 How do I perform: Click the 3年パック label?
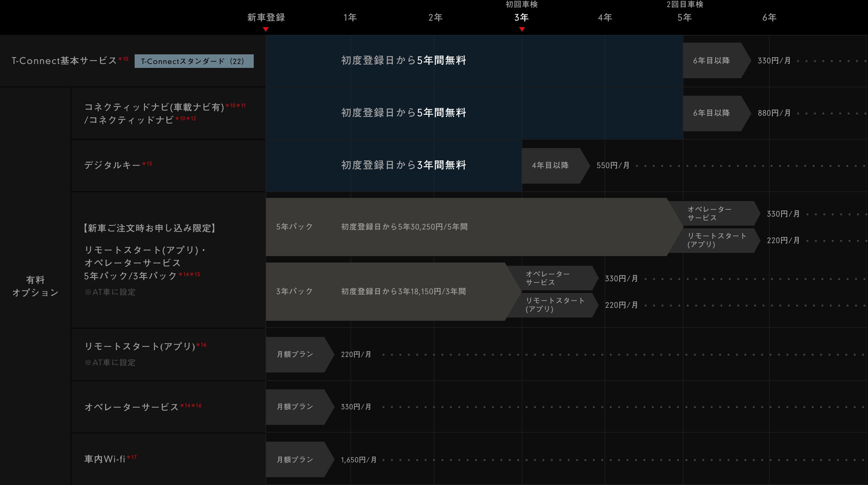295,291
